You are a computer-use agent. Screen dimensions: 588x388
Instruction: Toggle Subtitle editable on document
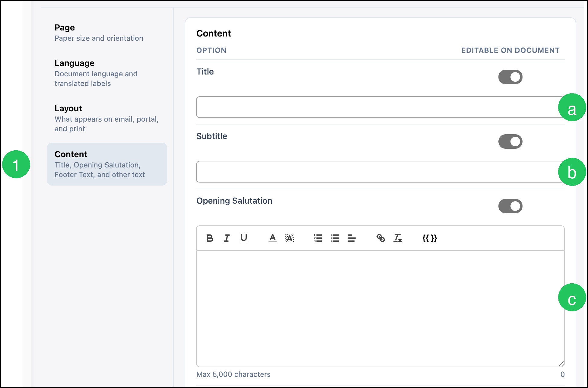510,142
